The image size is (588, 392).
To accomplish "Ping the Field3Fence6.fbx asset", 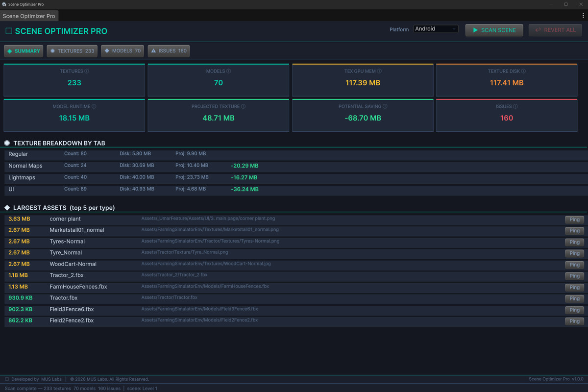I will point(574,310).
